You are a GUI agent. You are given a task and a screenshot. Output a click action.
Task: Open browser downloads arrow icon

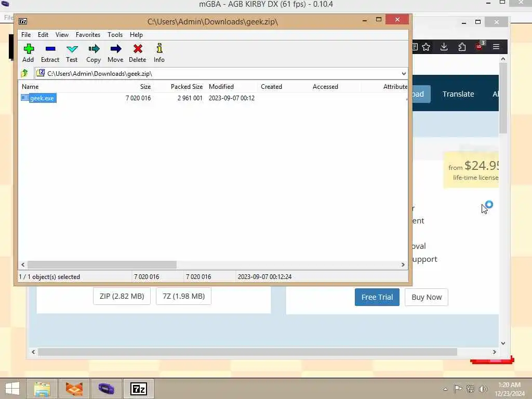(444, 47)
